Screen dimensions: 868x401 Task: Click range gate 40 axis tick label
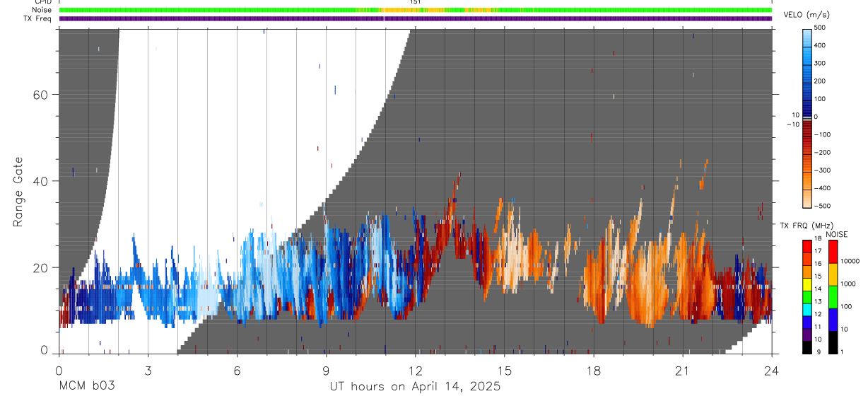pos(40,181)
